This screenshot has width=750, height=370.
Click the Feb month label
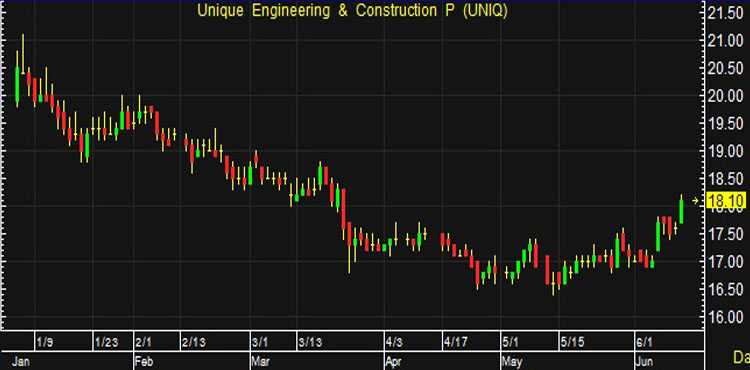click(x=144, y=362)
